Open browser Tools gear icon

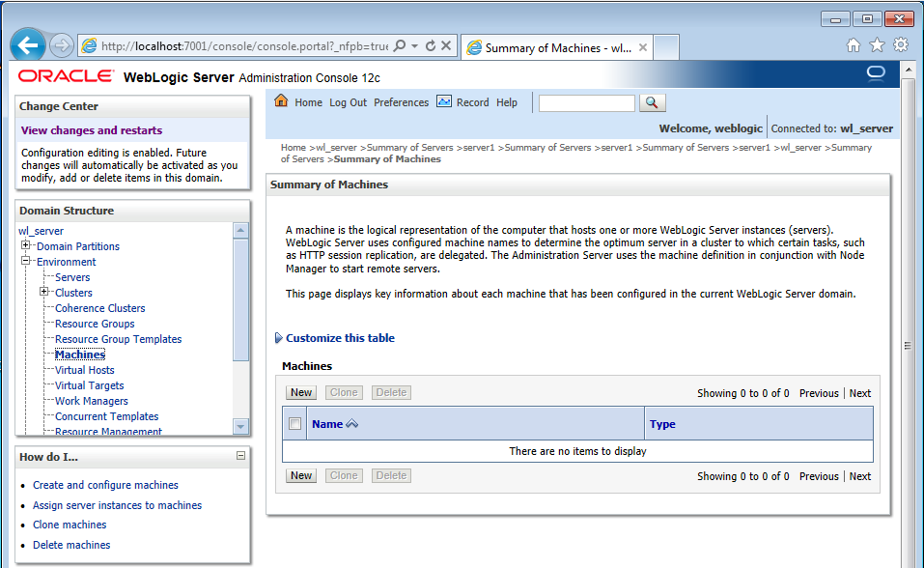click(901, 44)
